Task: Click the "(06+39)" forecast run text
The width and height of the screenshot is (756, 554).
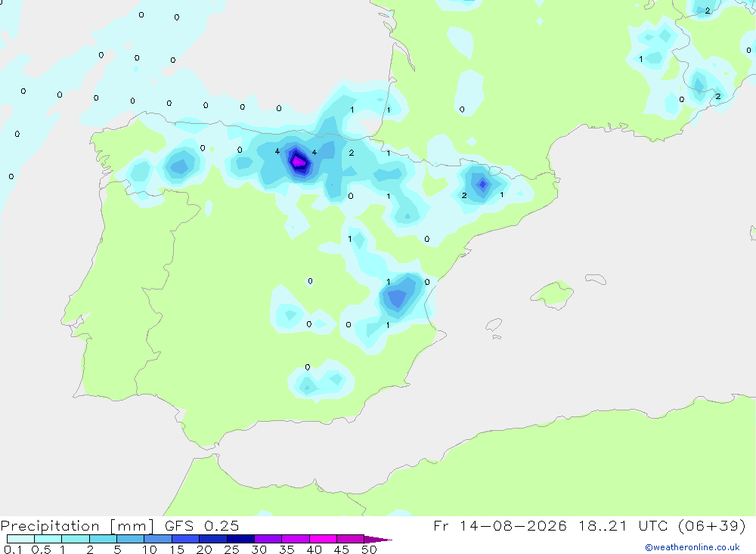Action: (x=711, y=525)
